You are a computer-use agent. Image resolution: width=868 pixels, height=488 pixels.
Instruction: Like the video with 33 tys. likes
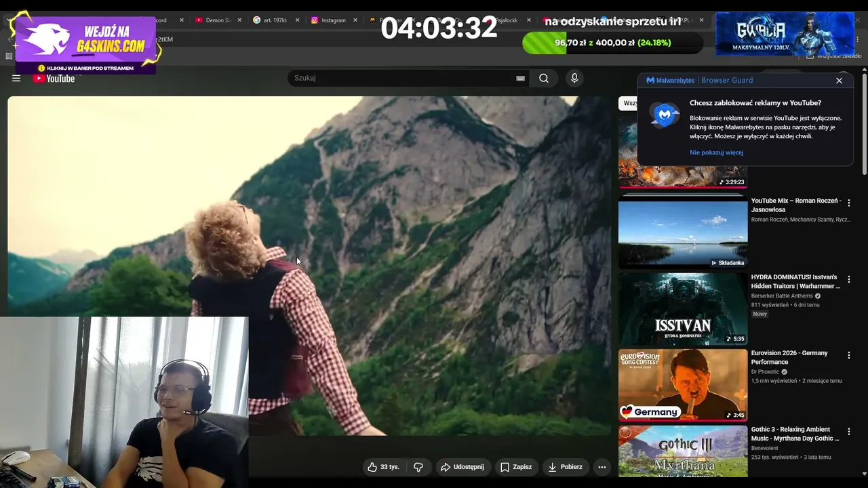tap(383, 467)
